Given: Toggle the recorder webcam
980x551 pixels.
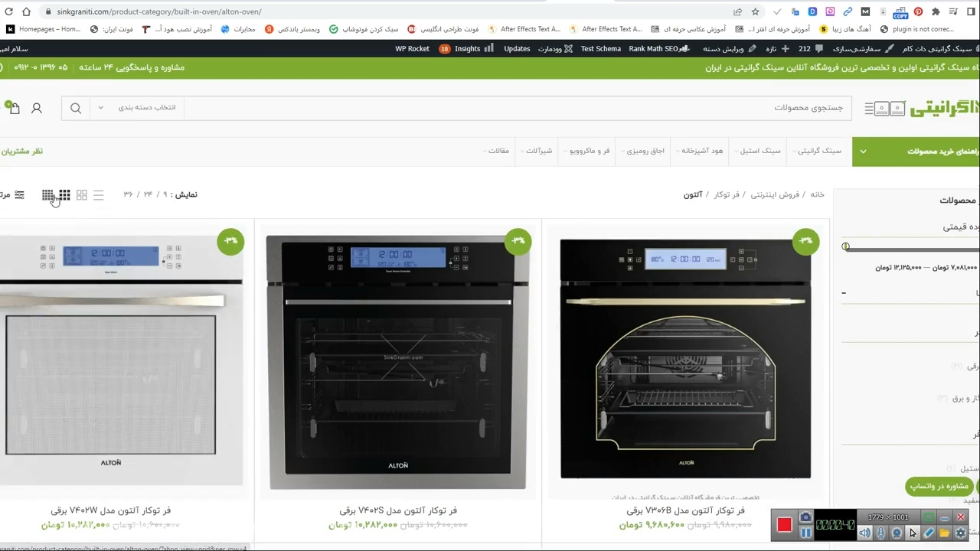Looking at the screenshot, I should pos(897,533).
